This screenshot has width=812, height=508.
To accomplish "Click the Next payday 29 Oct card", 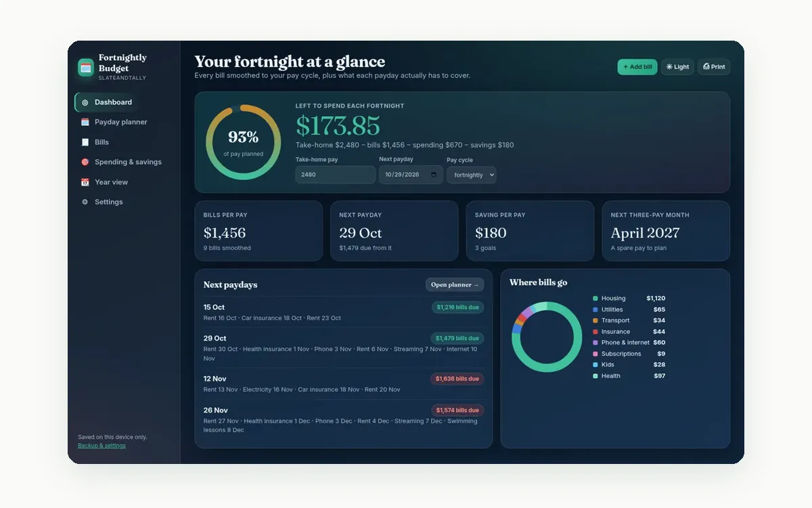I will [x=394, y=231].
